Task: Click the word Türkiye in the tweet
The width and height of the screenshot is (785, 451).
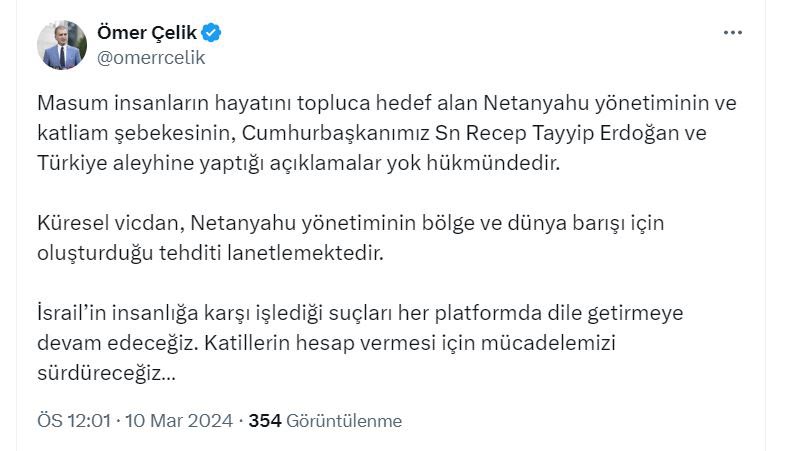Action: (x=71, y=163)
